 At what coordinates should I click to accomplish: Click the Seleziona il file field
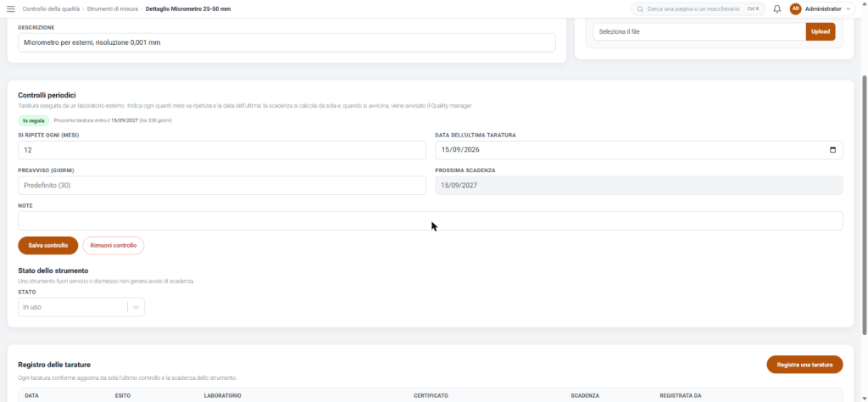click(x=699, y=31)
